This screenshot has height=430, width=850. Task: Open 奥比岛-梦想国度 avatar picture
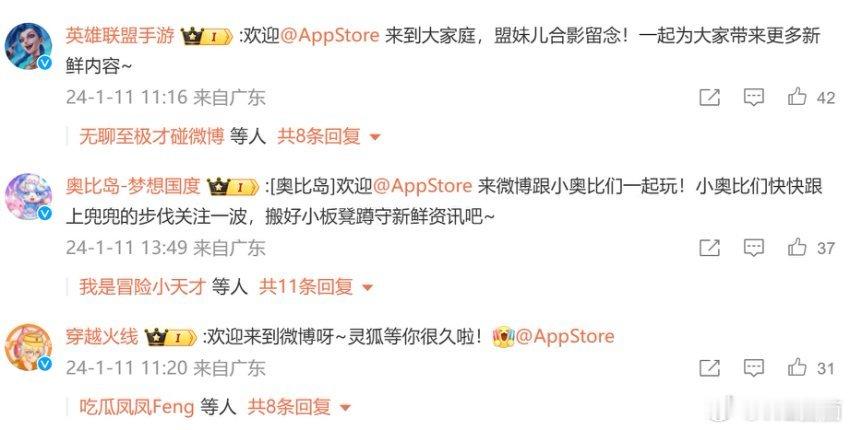click(x=29, y=197)
